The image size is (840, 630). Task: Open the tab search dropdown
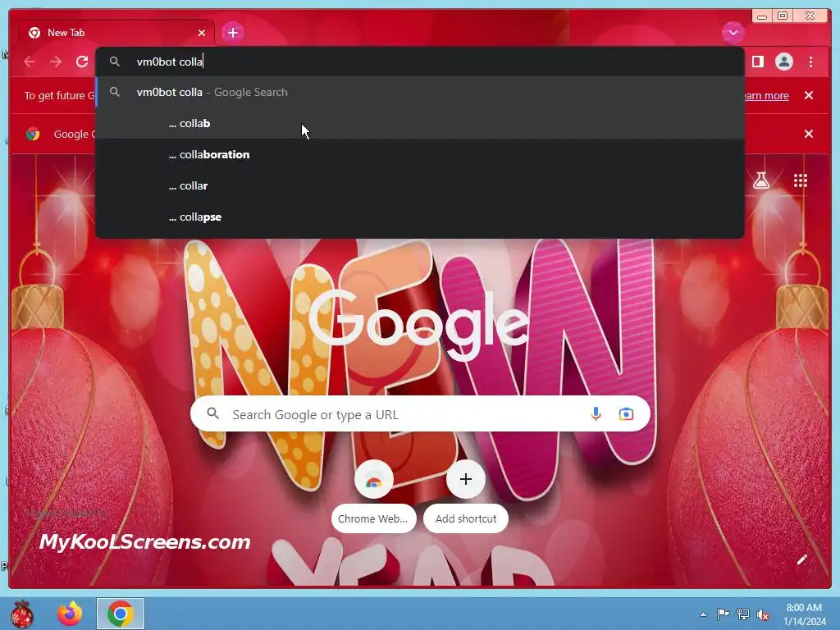(733, 33)
